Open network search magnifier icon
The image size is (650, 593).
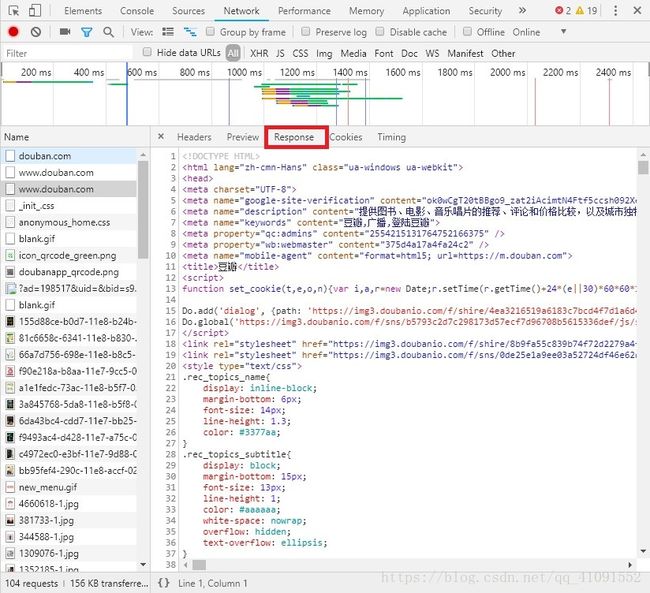click(109, 32)
